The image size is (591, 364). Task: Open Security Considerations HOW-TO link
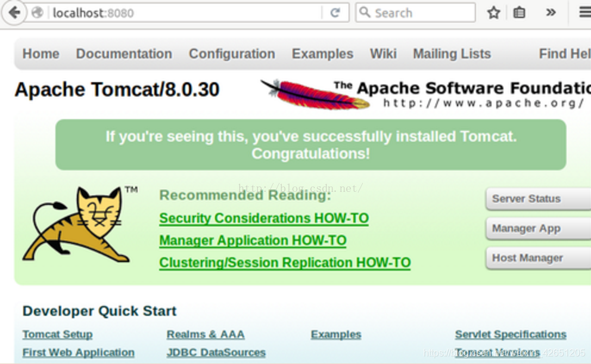(264, 219)
